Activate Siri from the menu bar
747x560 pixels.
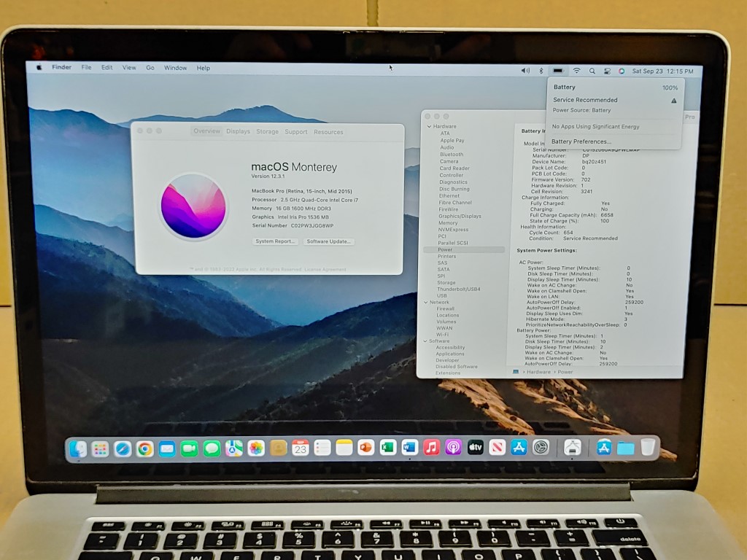click(x=622, y=71)
